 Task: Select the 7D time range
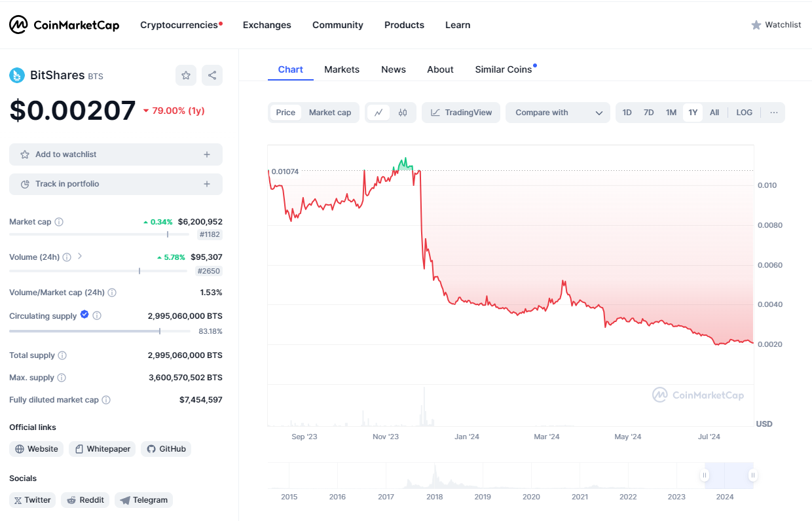click(649, 113)
